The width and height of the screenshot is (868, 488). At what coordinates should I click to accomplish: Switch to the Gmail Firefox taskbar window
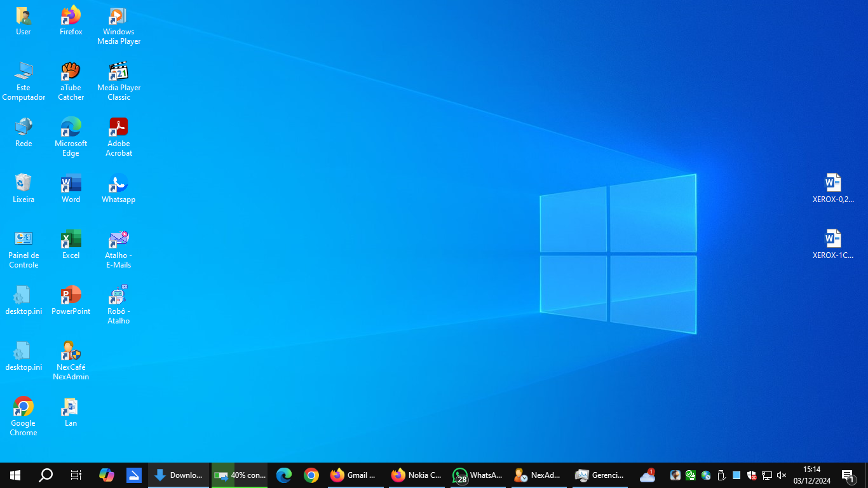point(355,475)
